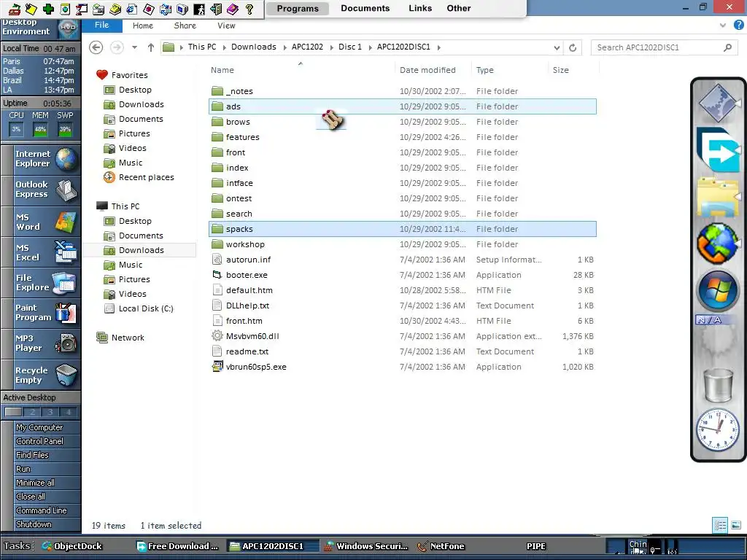Expand the ribbon with the chevron
747x560 pixels.
pos(723,26)
